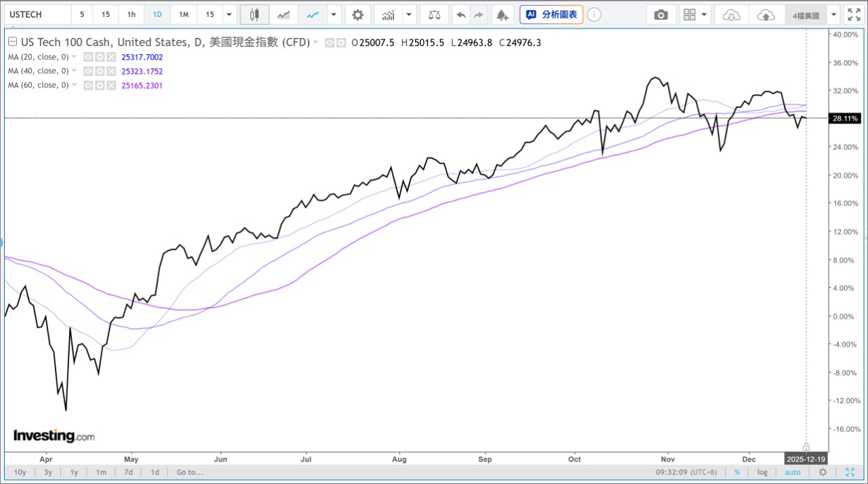The height and width of the screenshot is (484, 868).
Task: Toggle the percentage scale mode
Action: click(736, 472)
